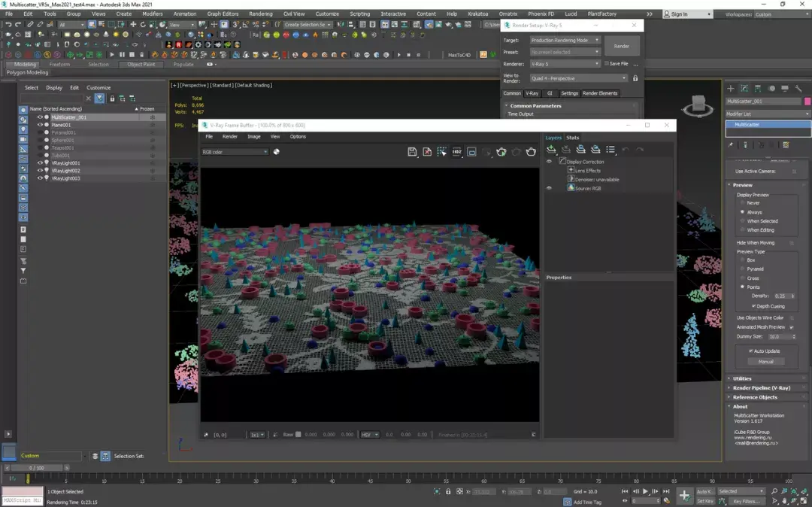Open the Modifier List dropdown

click(768, 114)
